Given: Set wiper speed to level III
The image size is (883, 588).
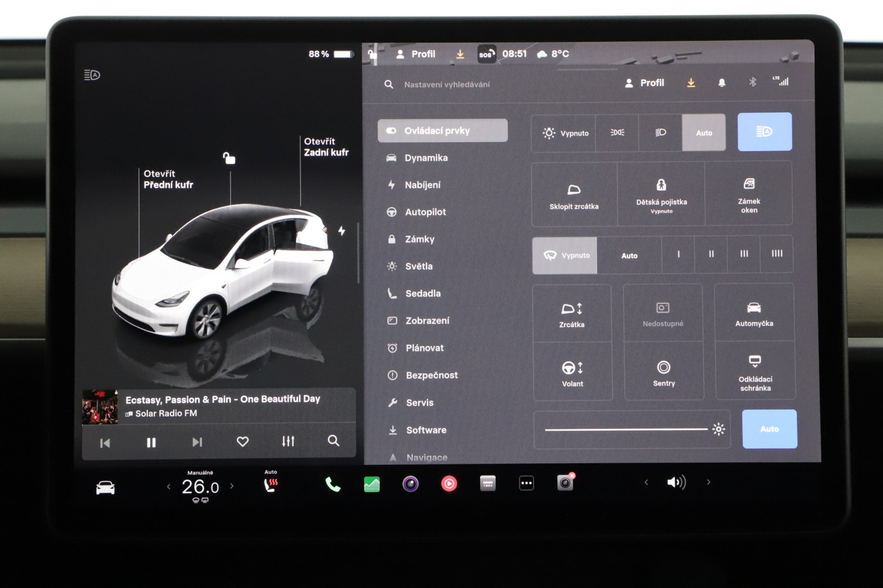Looking at the screenshot, I should [x=743, y=254].
